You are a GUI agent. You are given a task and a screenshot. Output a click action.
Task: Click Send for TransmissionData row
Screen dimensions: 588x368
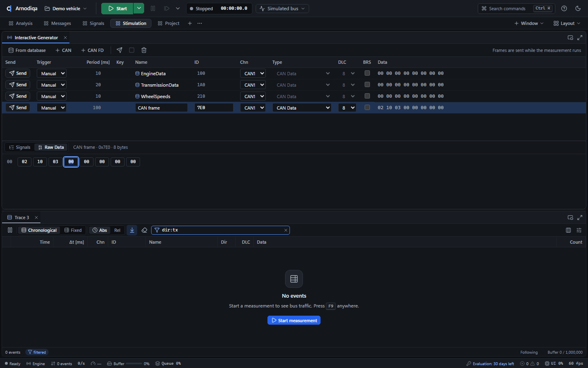(x=18, y=85)
